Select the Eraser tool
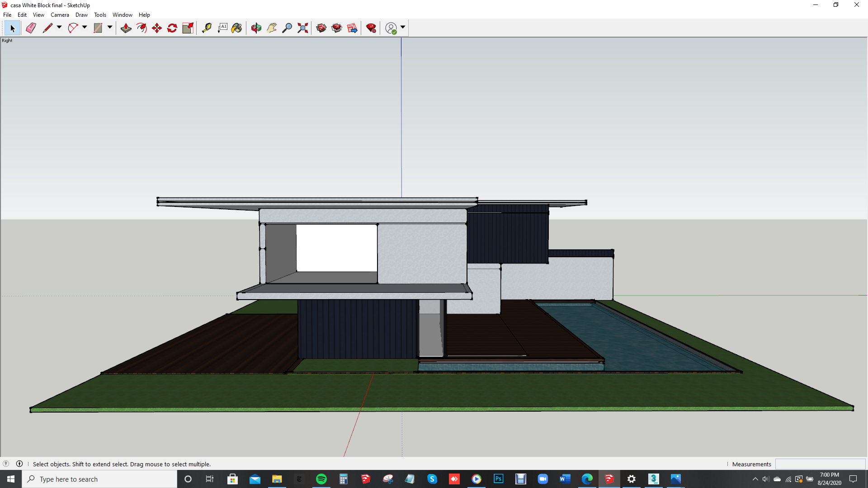The image size is (868, 488). click(x=31, y=28)
